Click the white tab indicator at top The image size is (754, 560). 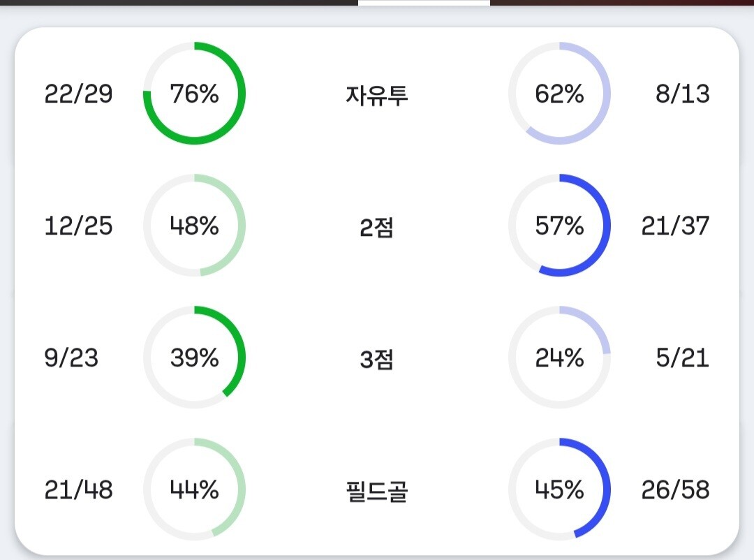tap(424, 3)
